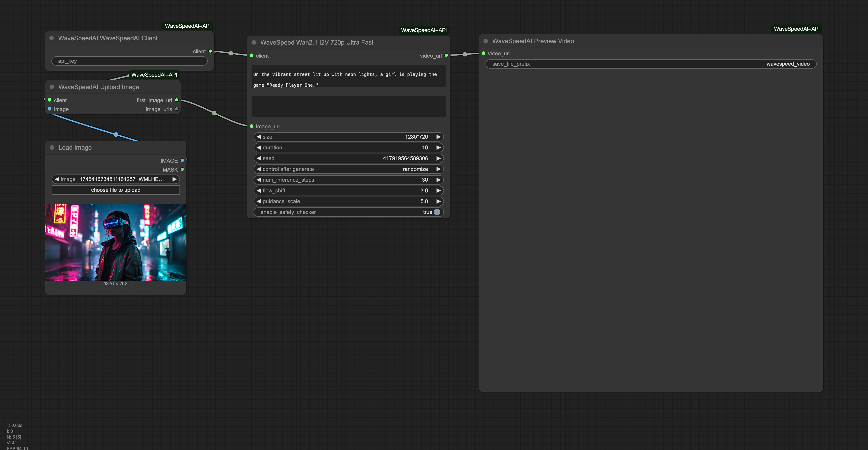Edit the save_file_prefix field showing wavespeed_video
Screen dimensions: 868x450
coord(650,64)
